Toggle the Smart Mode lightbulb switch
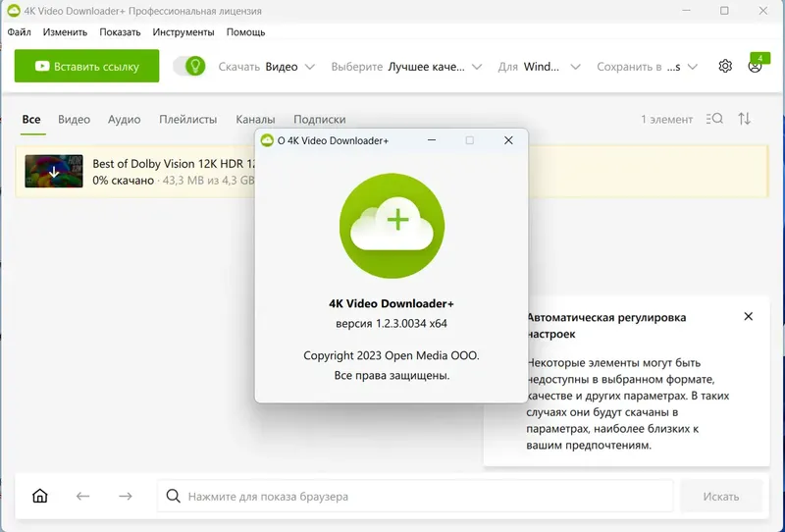 (189, 66)
